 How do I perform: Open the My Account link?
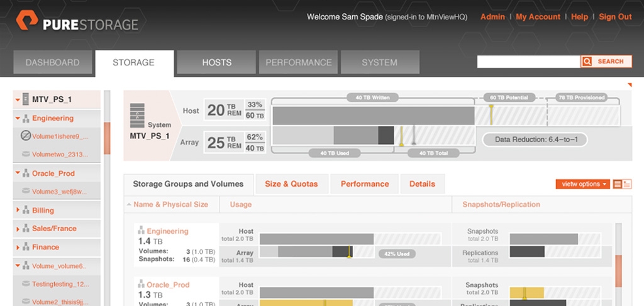coord(538,17)
